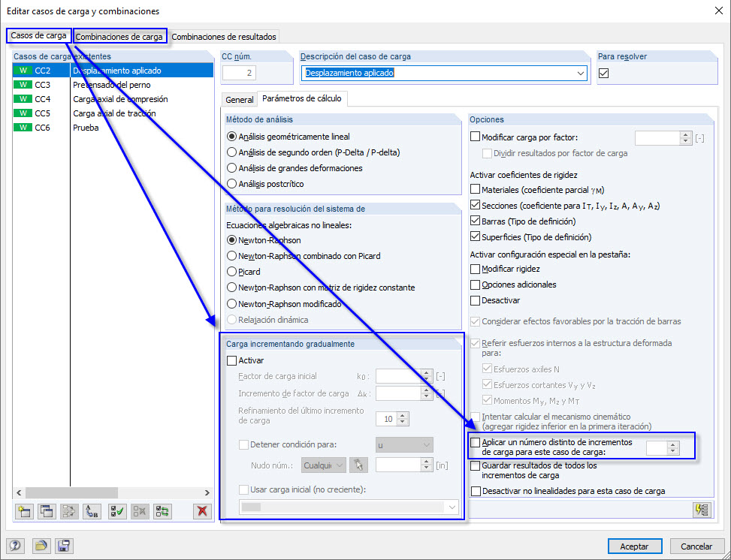Image resolution: width=731 pixels, height=560 pixels.
Task: Adjust the Incremento de factor de carga spinner
Action: 426,393
